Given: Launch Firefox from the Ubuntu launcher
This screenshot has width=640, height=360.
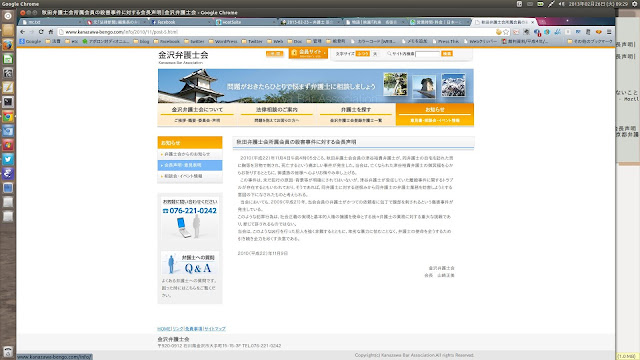Looking at the screenshot, I should click(8, 45).
